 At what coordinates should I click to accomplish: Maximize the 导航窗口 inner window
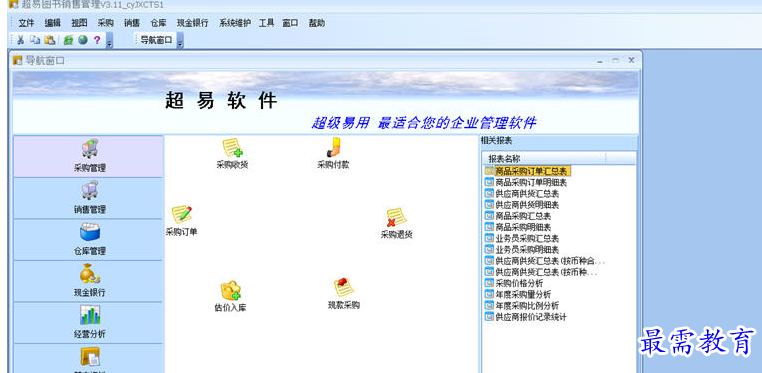615,61
